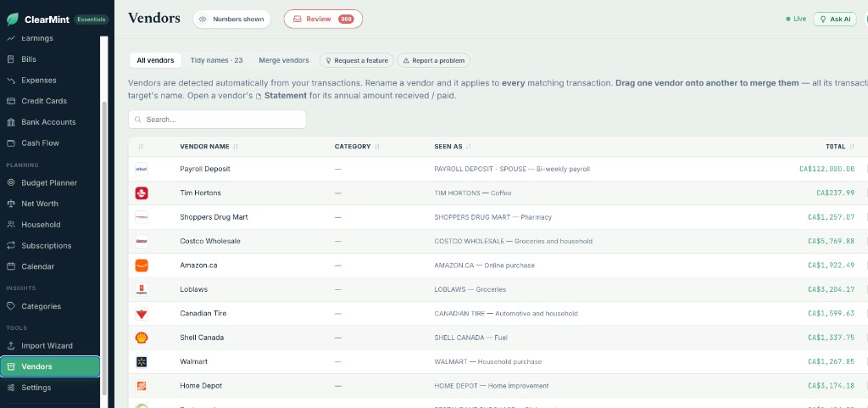Switch to Merge vendors tab
The height and width of the screenshot is (408, 868).
(284, 60)
